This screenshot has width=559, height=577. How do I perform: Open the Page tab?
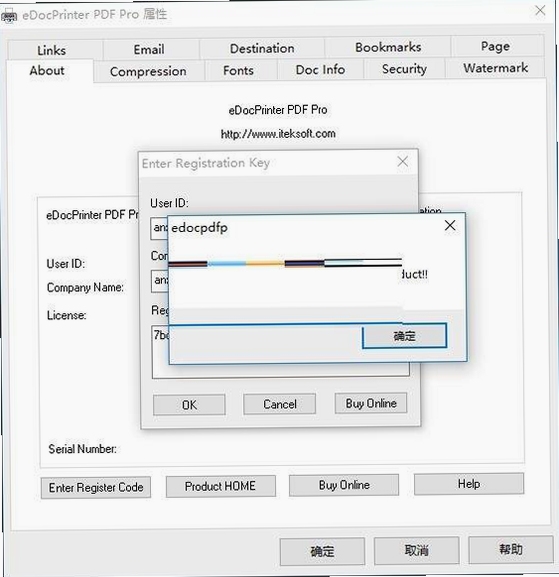[x=495, y=46]
